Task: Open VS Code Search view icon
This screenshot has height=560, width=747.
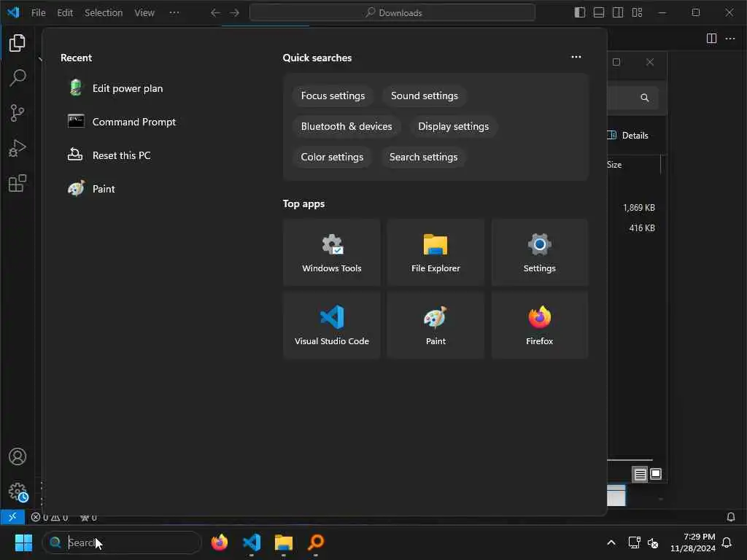Action: [x=18, y=78]
